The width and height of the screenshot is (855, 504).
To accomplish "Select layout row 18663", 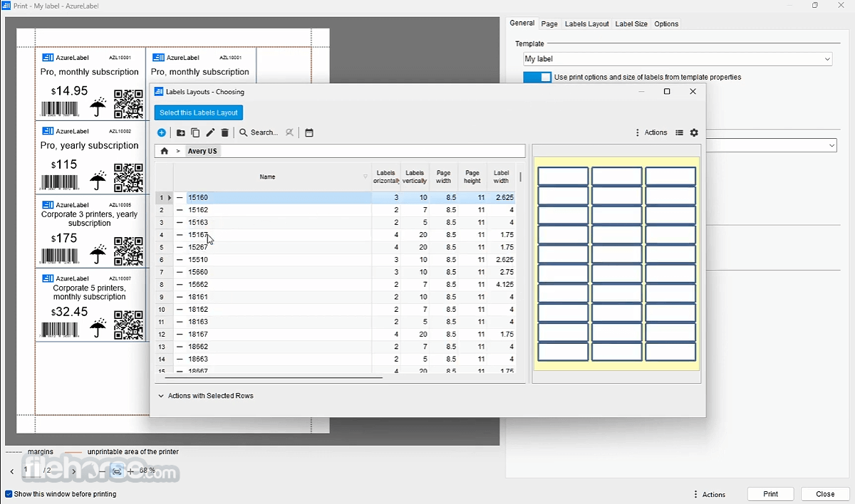I will coord(335,359).
